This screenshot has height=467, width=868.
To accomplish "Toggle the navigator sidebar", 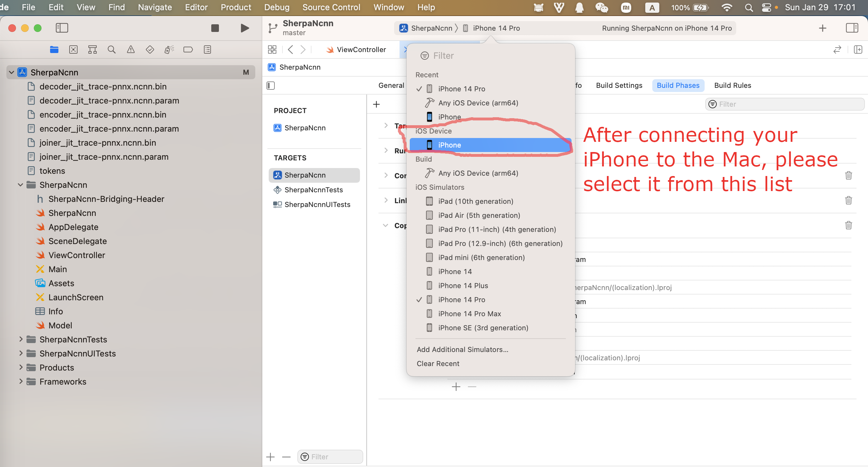I will 62,28.
